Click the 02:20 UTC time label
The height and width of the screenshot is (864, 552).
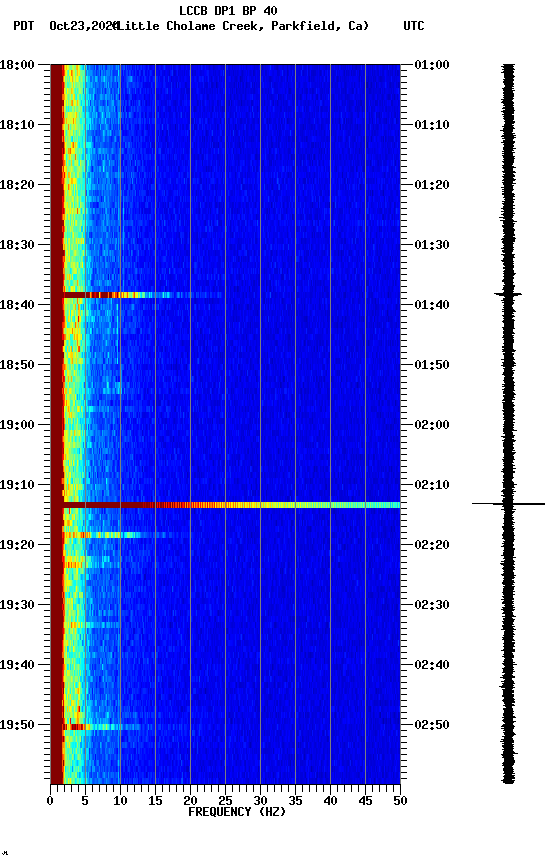click(x=432, y=545)
